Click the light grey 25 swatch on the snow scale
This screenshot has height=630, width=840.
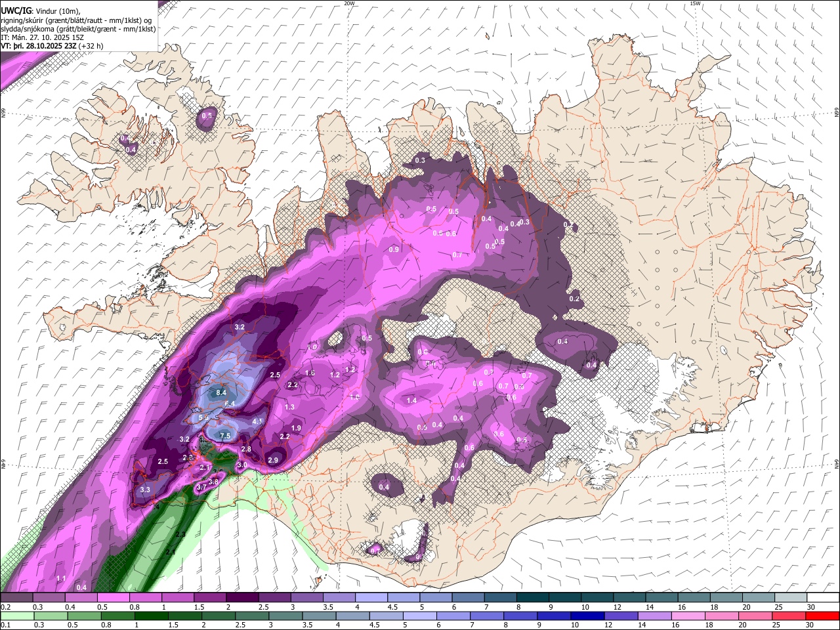791,597
